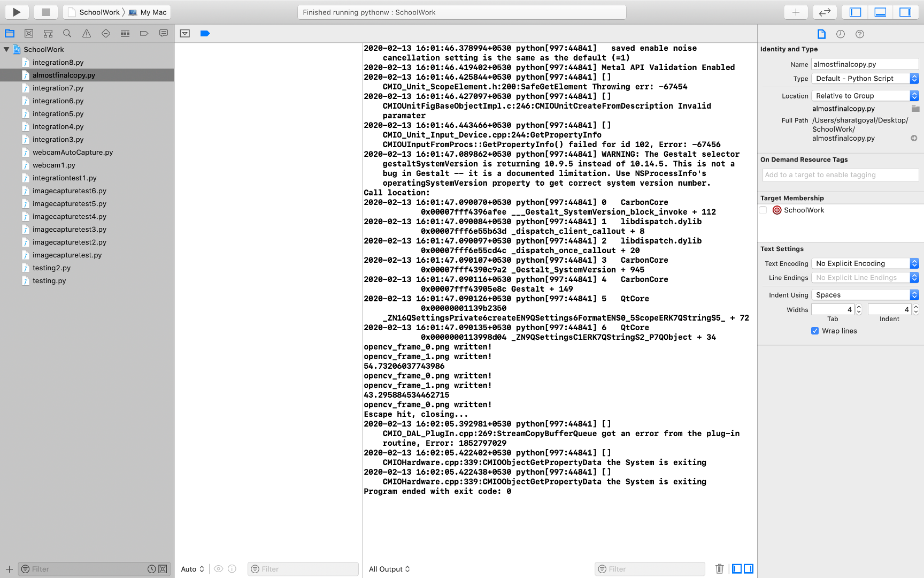The width and height of the screenshot is (924, 578).
Task: Open the Type dropdown (Default - Python Script)
Action: click(x=865, y=79)
